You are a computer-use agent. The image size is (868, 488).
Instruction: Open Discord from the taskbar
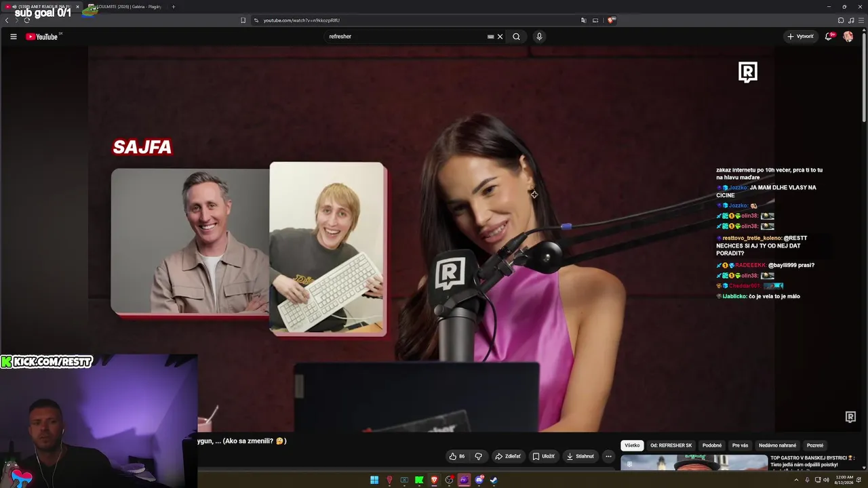click(479, 481)
